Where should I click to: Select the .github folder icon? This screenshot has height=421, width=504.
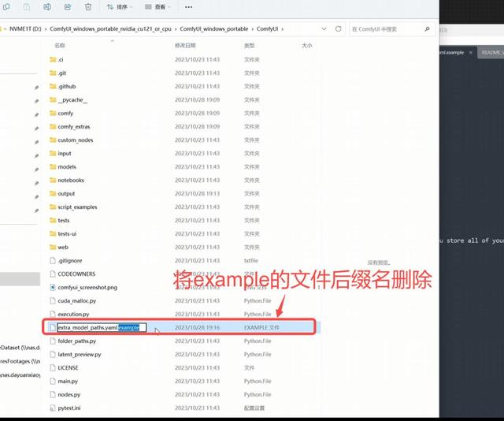53,86
